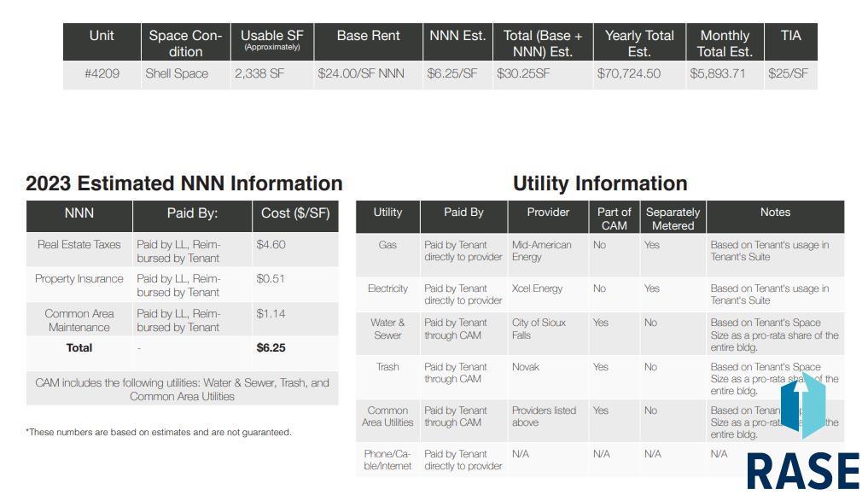Screen dimensions: 868x495
Task: Click the Separately Metered column header
Action: [x=673, y=218]
